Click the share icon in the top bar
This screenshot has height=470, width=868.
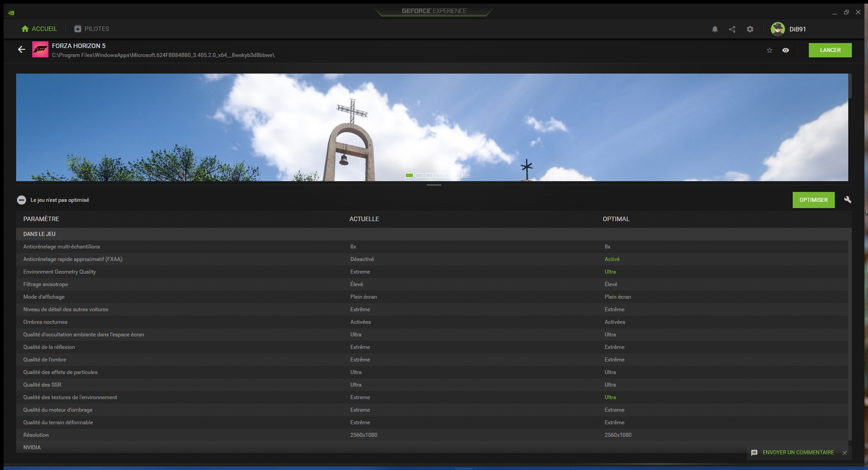[732, 29]
